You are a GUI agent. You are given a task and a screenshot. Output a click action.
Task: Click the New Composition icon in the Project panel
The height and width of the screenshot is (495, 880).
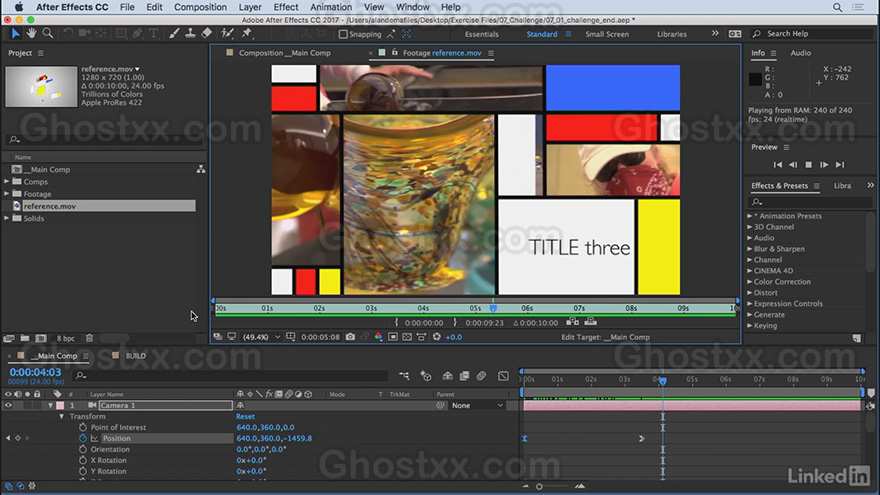(x=41, y=338)
